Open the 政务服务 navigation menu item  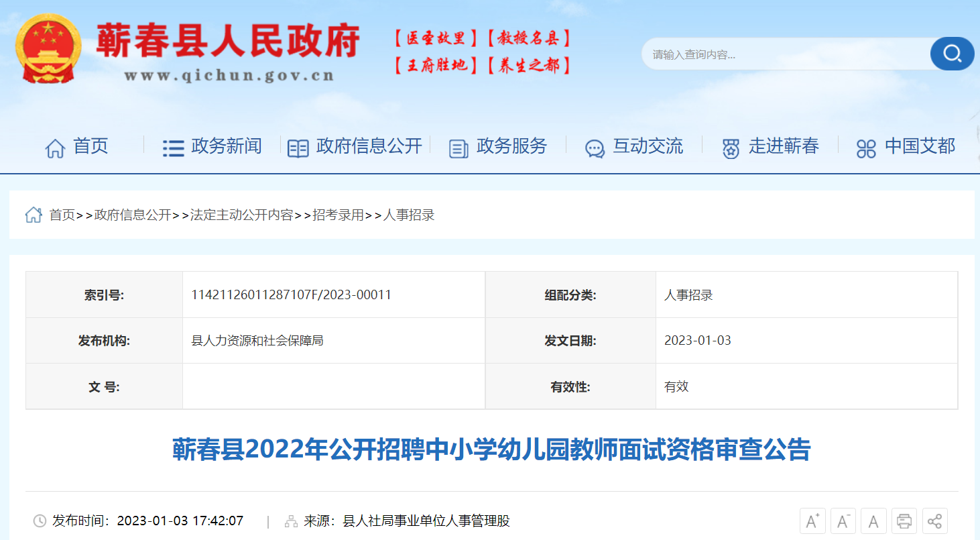pos(512,146)
